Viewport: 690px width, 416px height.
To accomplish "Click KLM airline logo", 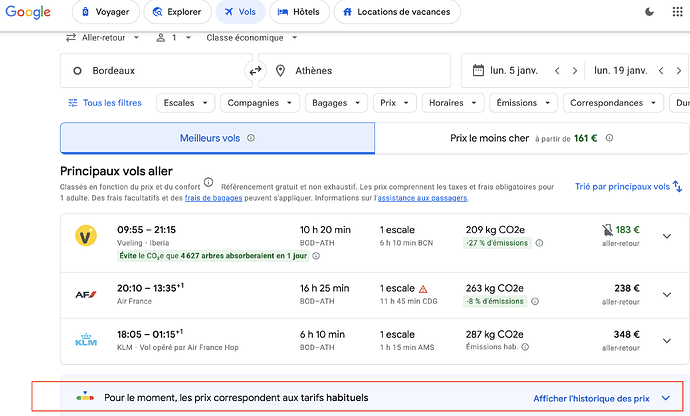I will [86, 340].
